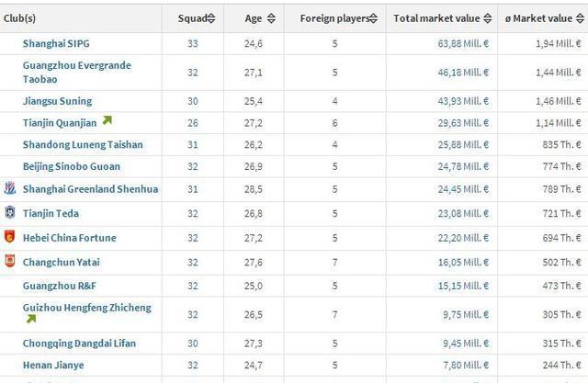Select the Chongqing Dangdai Lifan link

click(79, 344)
